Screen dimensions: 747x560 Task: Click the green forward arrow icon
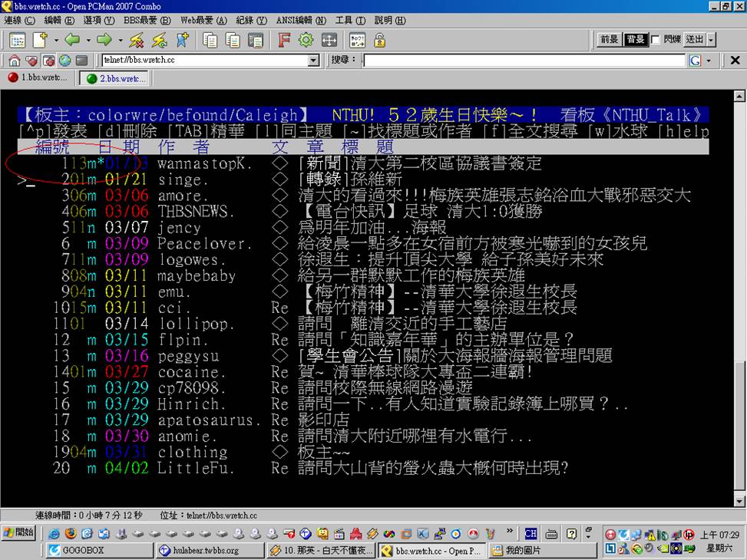(104, 40)
